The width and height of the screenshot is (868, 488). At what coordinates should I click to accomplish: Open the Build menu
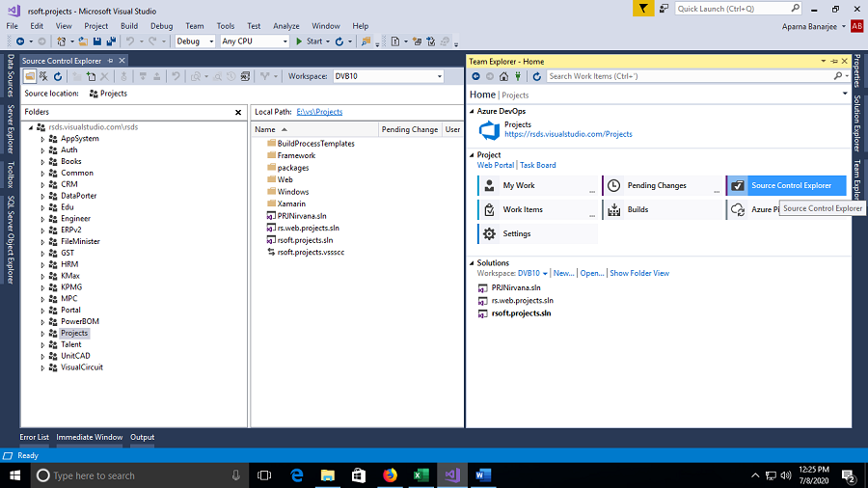129,26
